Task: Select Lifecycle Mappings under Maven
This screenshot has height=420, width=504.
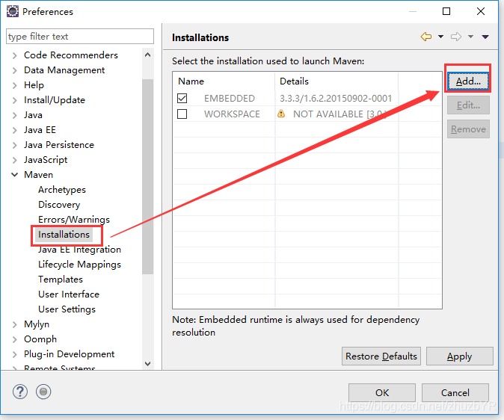Action: [80, 265]
